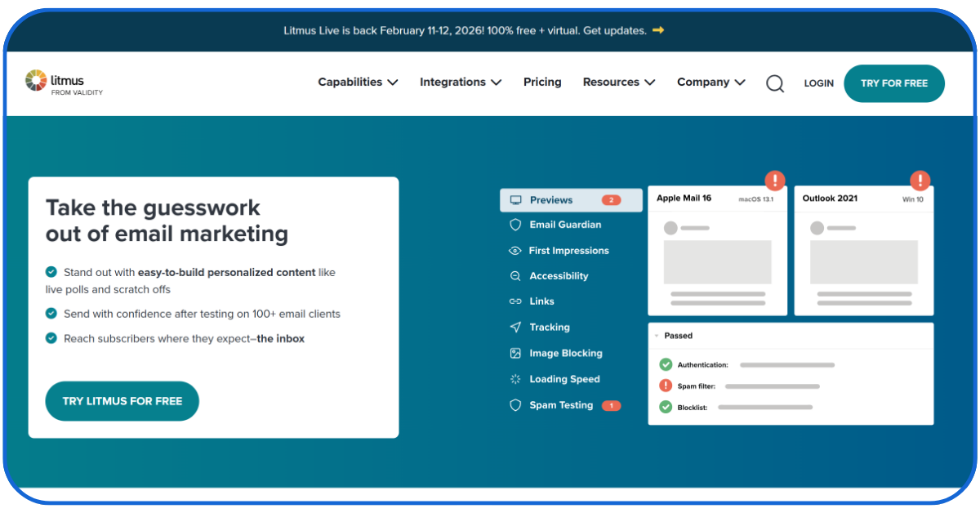
Task: Click the green check next to Authentication
Action: (666, 365)
